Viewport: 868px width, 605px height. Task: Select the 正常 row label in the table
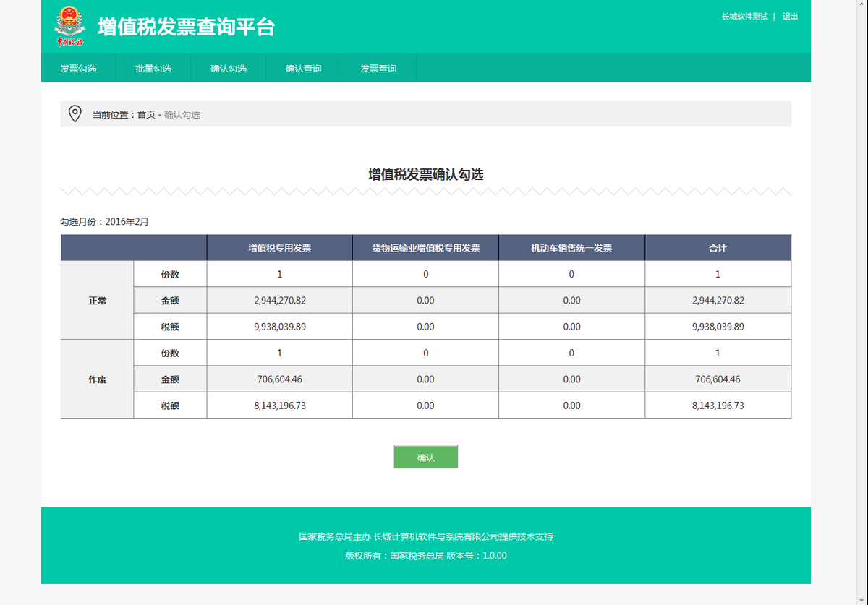coord(96,300)
